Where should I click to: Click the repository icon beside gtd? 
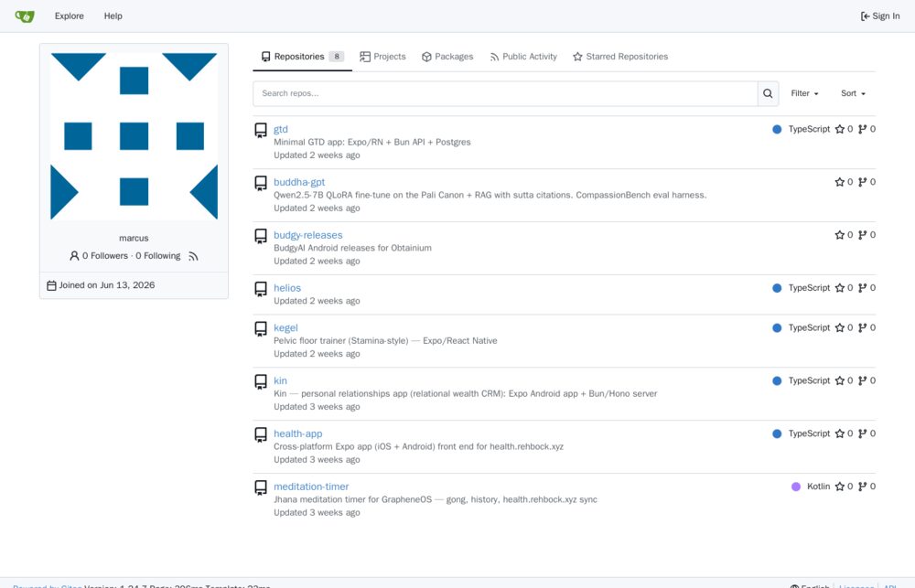pyautogui.click(x=261, y=130)
